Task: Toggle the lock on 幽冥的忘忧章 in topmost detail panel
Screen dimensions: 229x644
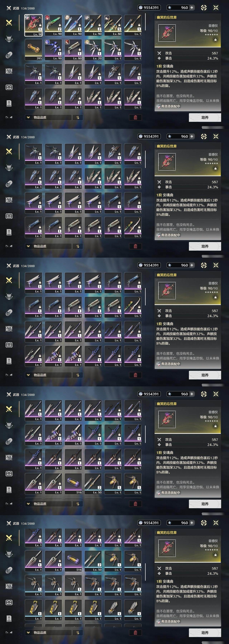Action: tap(215, 40)
